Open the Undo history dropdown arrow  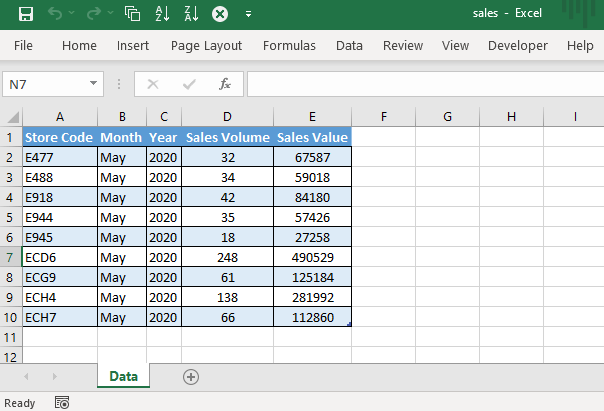click(73, 14)
